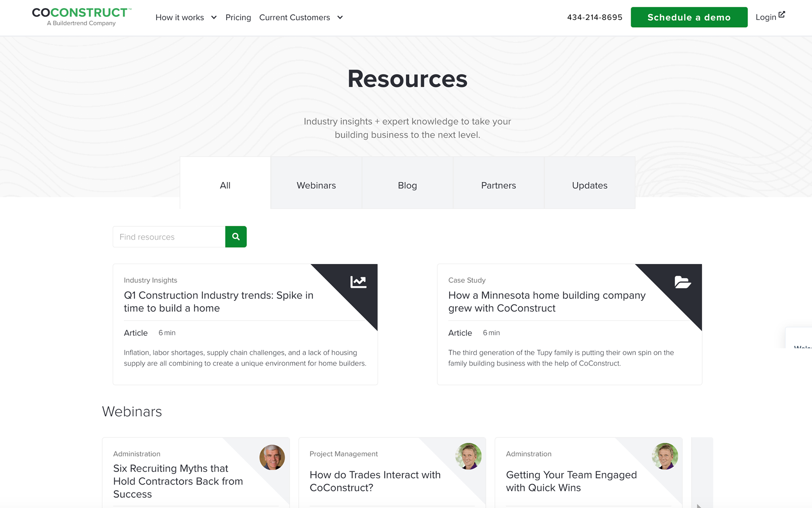Click the Industry Insights category label
The height and width of the screenshot is (508, 812).
pos(151,280)
